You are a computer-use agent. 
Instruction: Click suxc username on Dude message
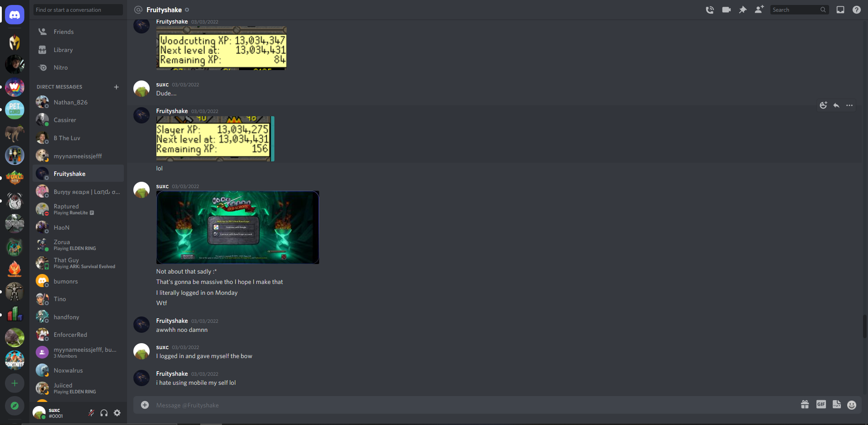[x=162, y=85]
